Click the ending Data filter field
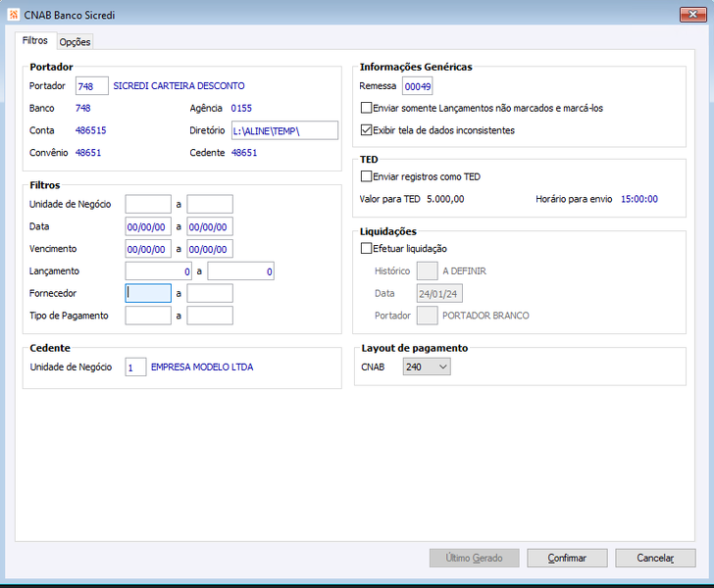 pos(210,226)
